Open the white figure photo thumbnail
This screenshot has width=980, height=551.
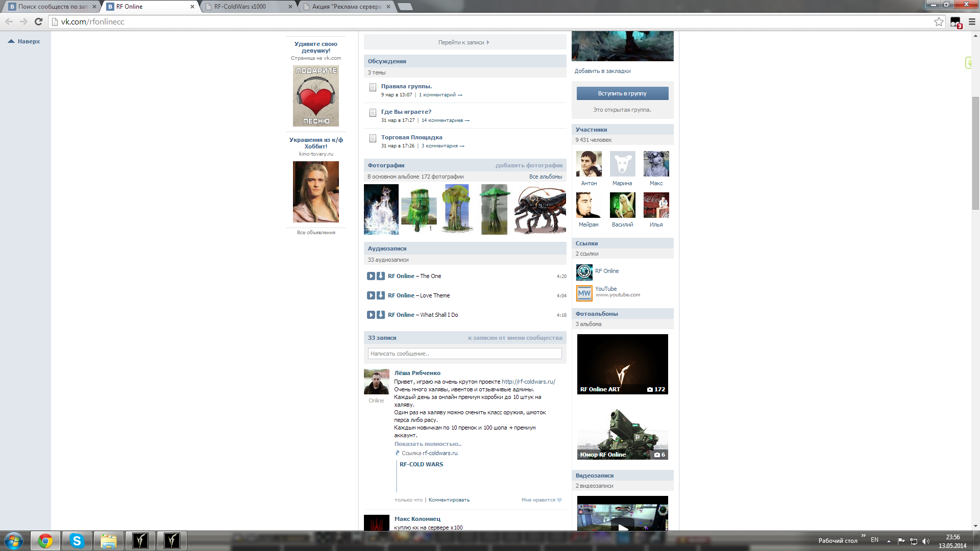381,209
